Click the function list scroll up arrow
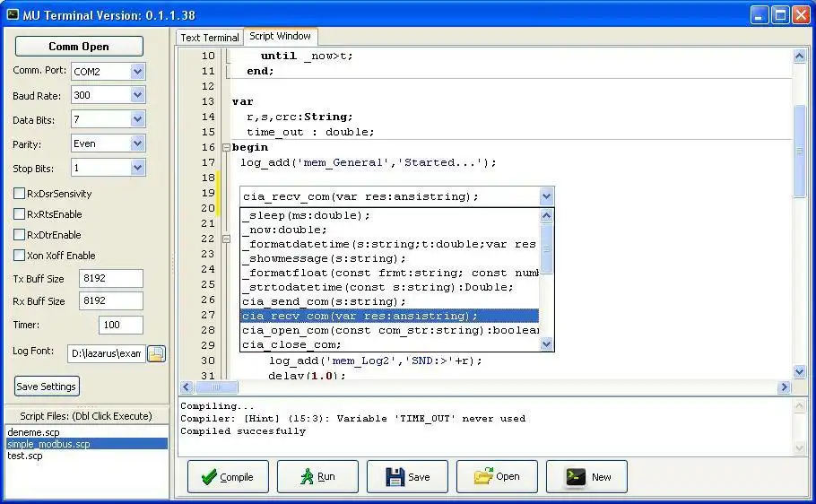 (546, 215)
